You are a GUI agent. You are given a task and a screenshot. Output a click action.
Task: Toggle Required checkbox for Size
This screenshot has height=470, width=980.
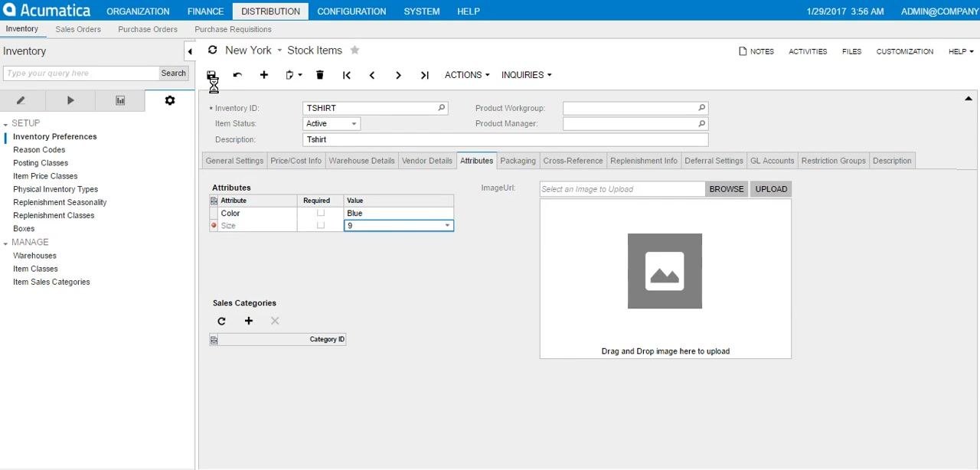coord(321,226)
